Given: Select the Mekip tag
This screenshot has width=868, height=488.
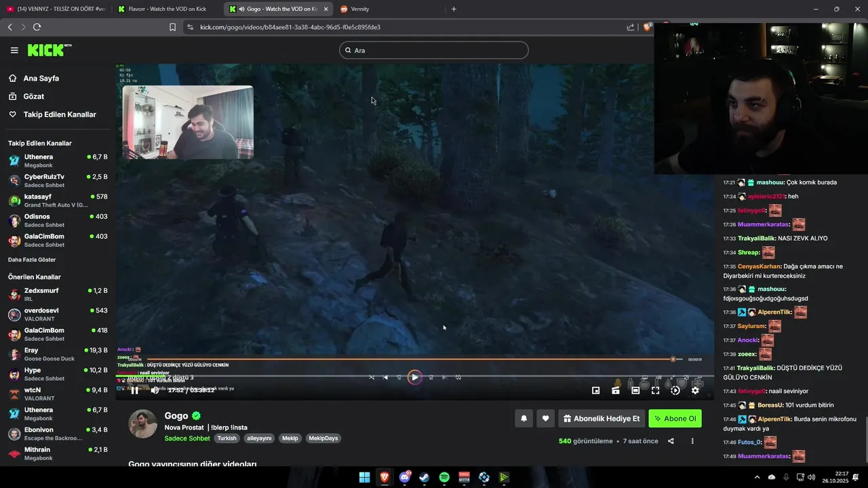Looking at the screenshot, I should (290, 438).
